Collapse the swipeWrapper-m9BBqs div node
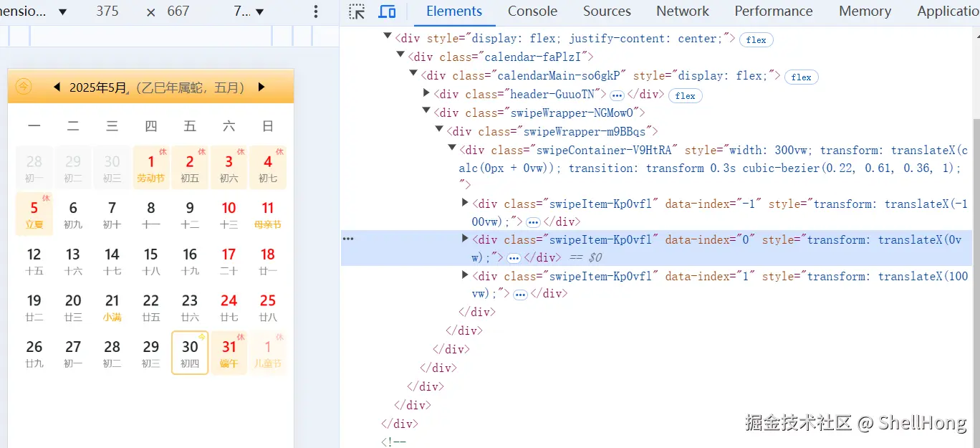Image resolution: width=980 pixels, height=448 pixels. (x=439, y=129)
